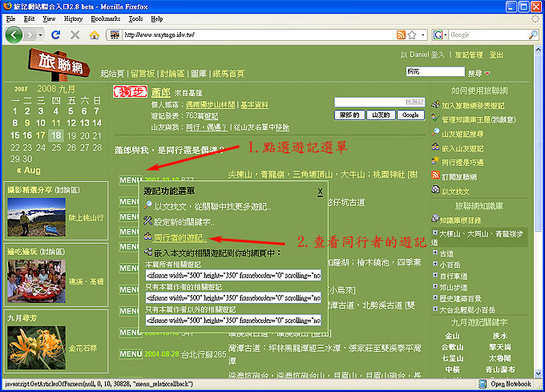The height and width of the screenshot is (392, 545).
Task: Expand the 古道 knowledge tree node
Action: (435, 254)
